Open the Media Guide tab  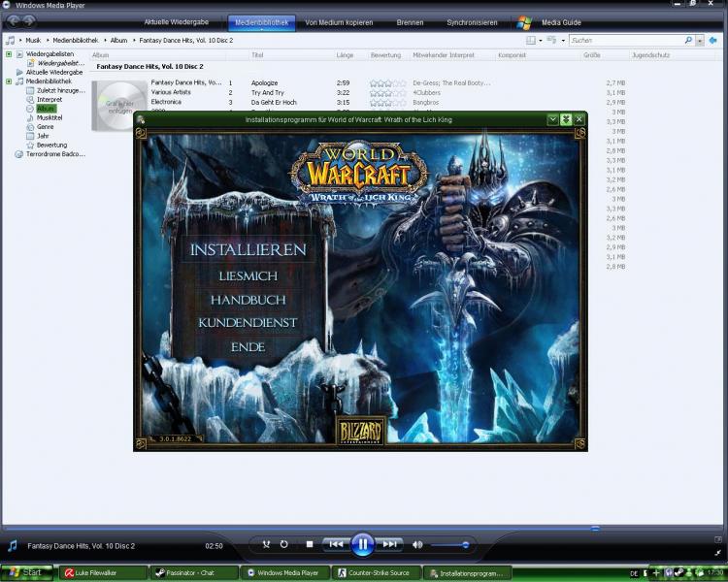pos(561,22)
